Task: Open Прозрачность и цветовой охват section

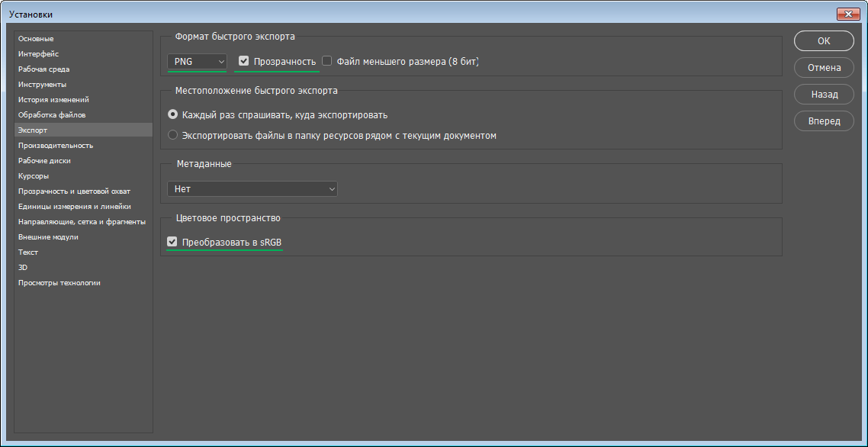Action: click(84, 191)
